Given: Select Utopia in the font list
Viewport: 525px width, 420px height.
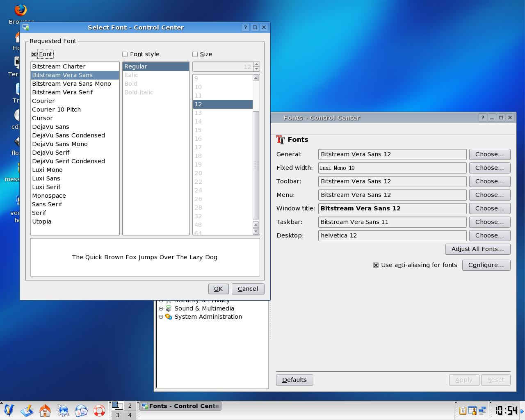Looking at the screenshot, I should (75, 221).
